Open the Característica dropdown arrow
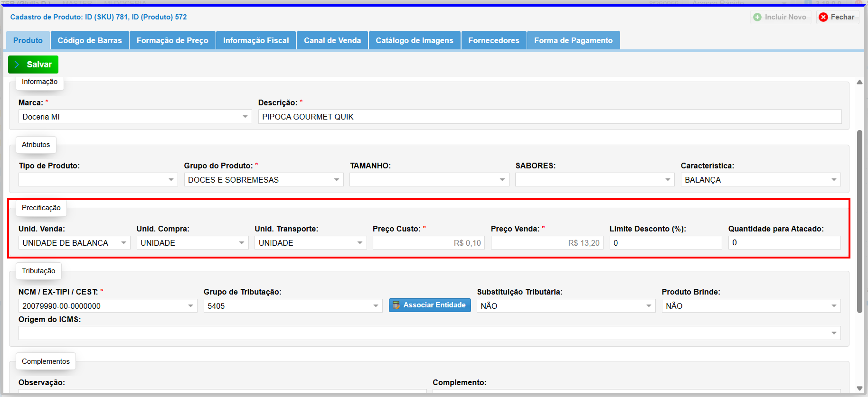This screenshot has width=868, height=397. click(x=834, y=180)
